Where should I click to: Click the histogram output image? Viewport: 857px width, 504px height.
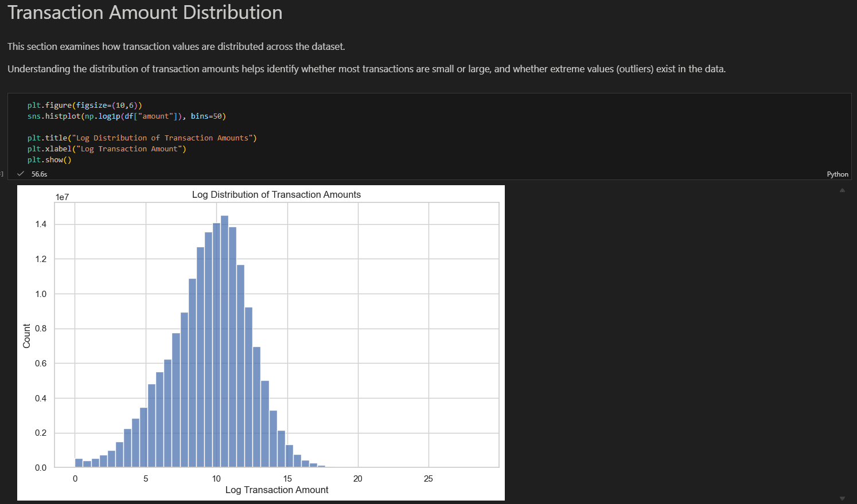[x=261, y=343]
